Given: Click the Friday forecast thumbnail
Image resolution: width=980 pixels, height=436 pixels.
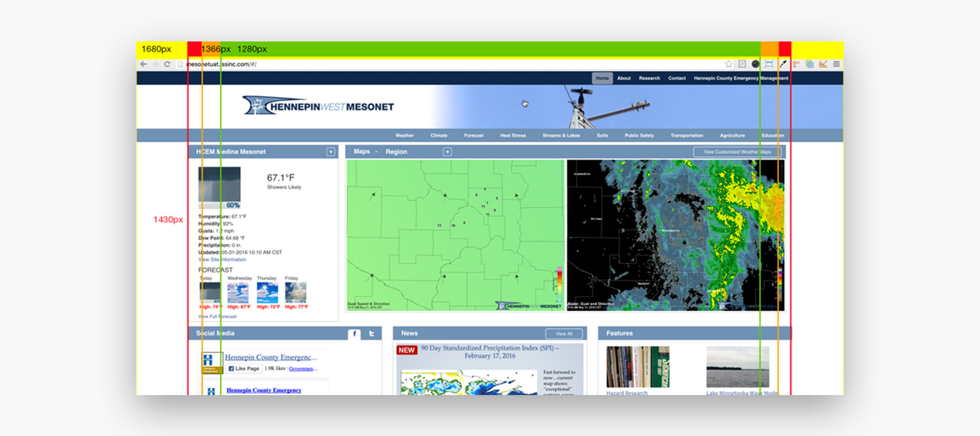Looking at the screenshot, I should coord(296,293).
